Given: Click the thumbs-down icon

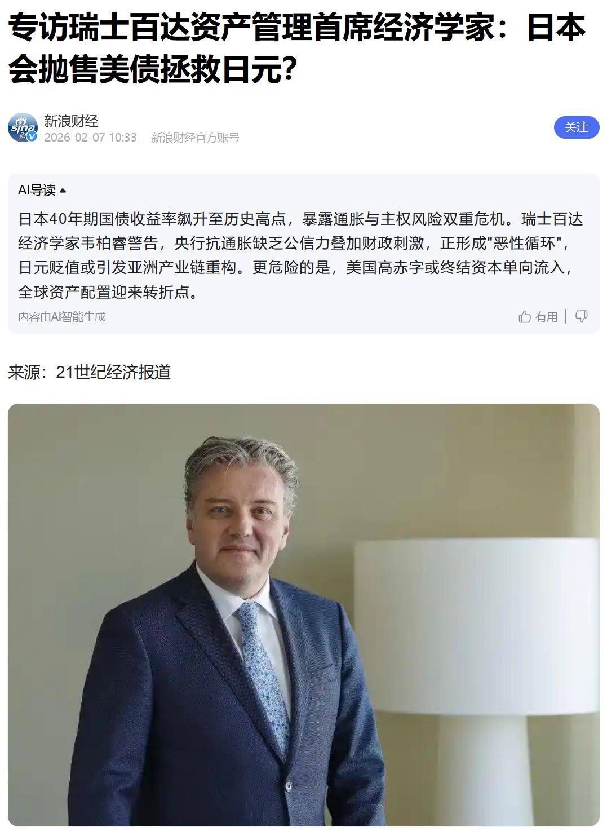Looking at the screenshot, I should point(582,316).
